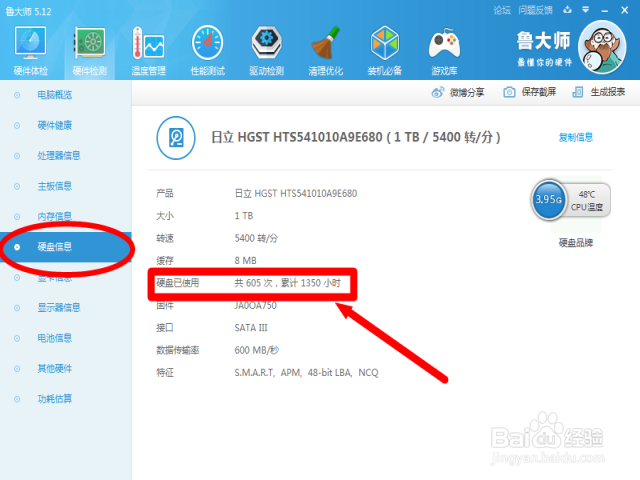Launch the 性能测试 performance test icon
Screen dimensions: 640x480
207,51
